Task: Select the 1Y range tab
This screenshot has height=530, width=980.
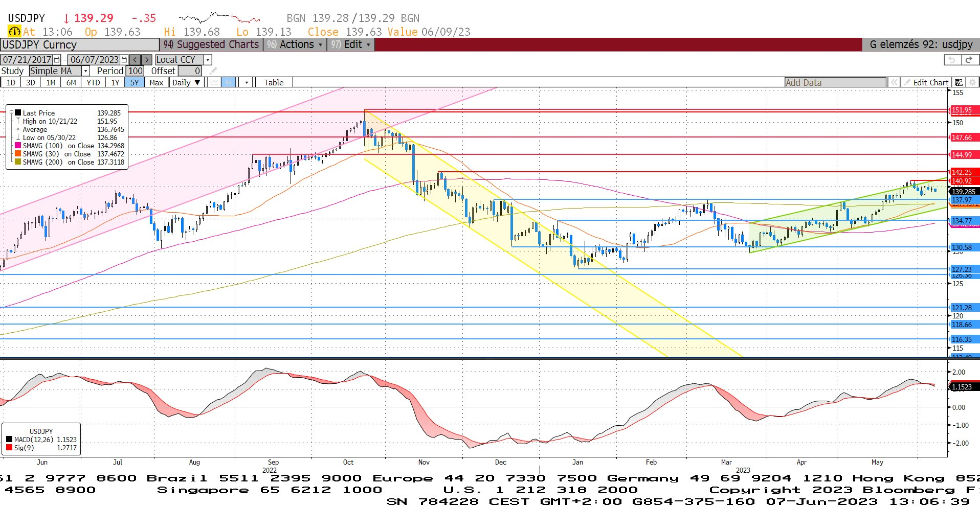Action: pos(115,82)
